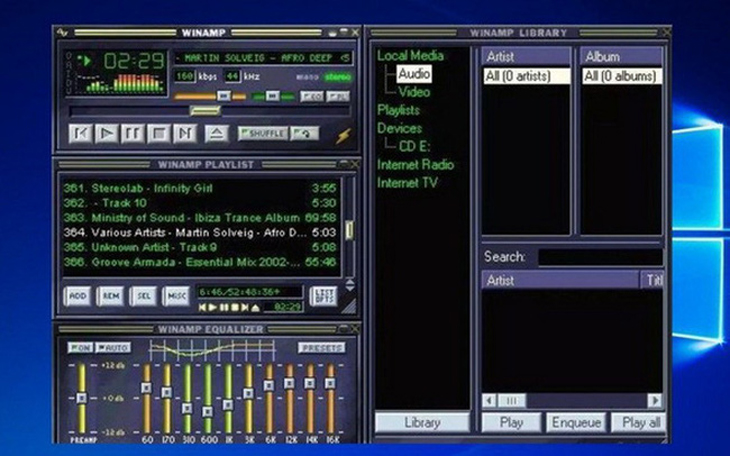Click the Enqueue button in library

coord(576,422)
